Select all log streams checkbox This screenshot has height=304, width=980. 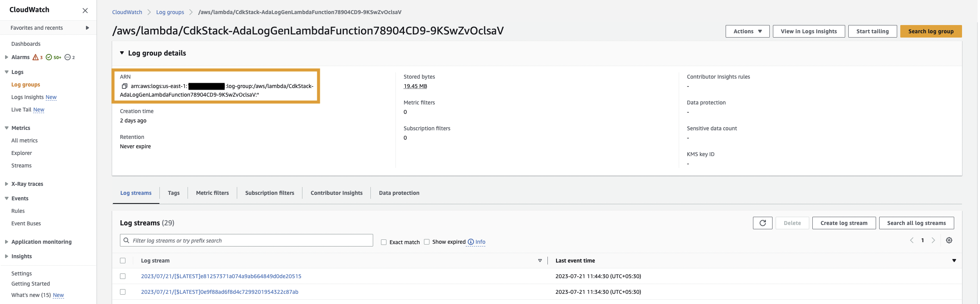(123, 261)
